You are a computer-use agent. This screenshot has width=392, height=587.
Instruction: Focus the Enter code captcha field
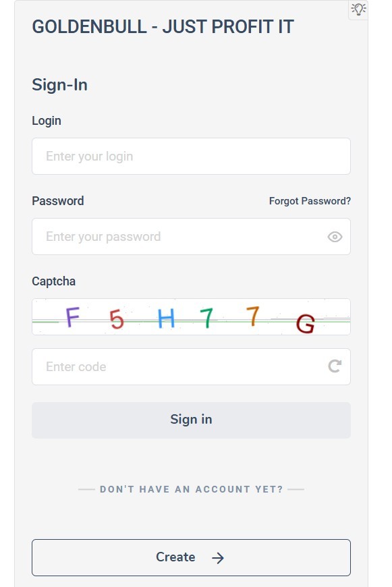pos(192,366)
